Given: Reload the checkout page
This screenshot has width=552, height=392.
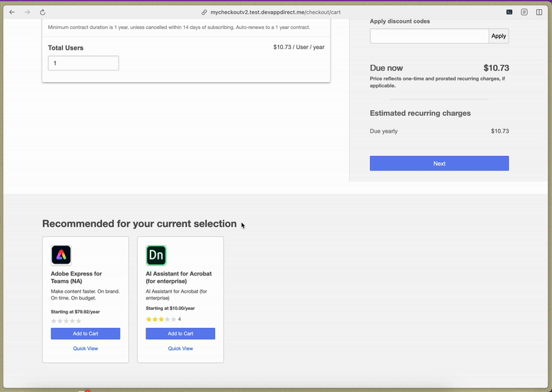Looking at the screenshot, I should tap(43, 12).
